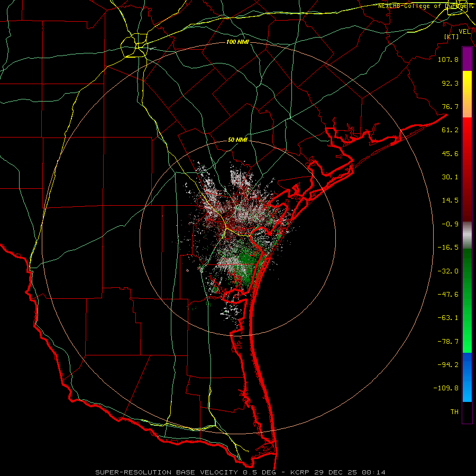Click the blue segment of the color bar

coord(467,377)
